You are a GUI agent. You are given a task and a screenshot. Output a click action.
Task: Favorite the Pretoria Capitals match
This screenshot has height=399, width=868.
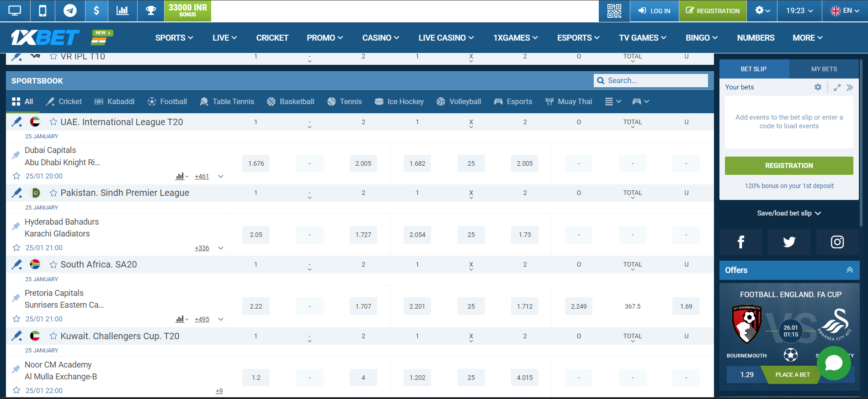[x=16, y=319]
